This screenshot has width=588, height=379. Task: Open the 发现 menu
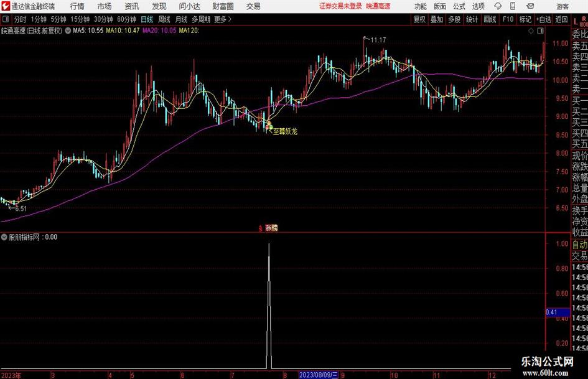tap(159, 6)
